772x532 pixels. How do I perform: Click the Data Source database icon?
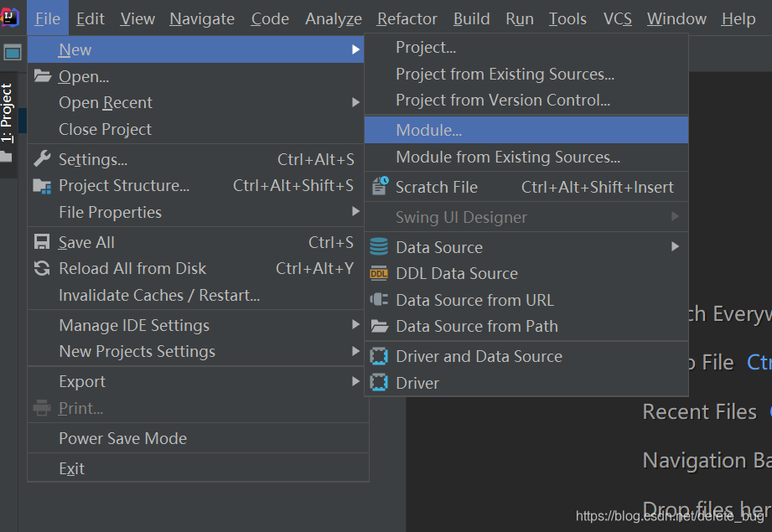pos(380,247)
